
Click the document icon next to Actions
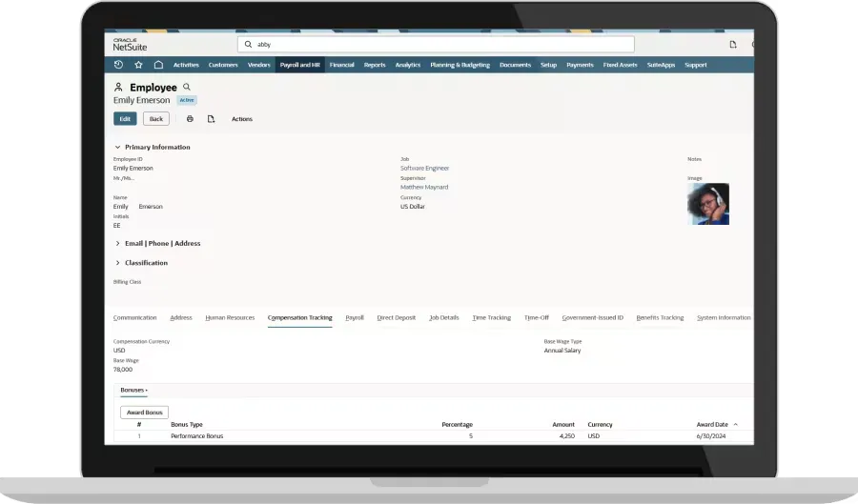[211, 119]
